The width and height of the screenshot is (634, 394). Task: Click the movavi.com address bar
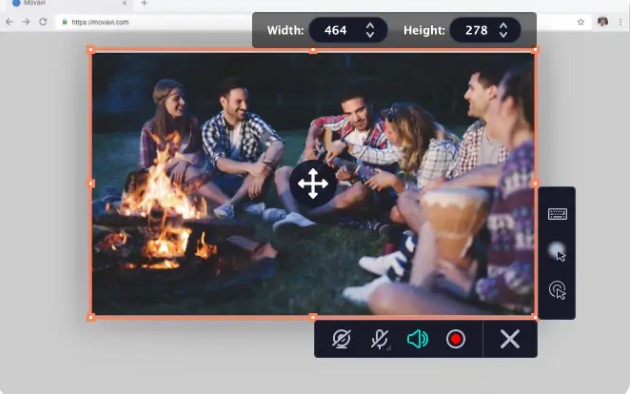pos(154,22)
